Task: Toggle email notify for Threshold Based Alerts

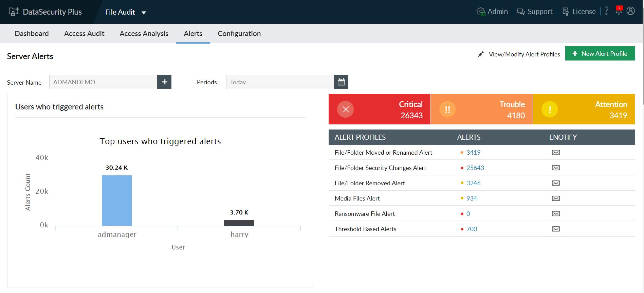Action: click(556, 229)
